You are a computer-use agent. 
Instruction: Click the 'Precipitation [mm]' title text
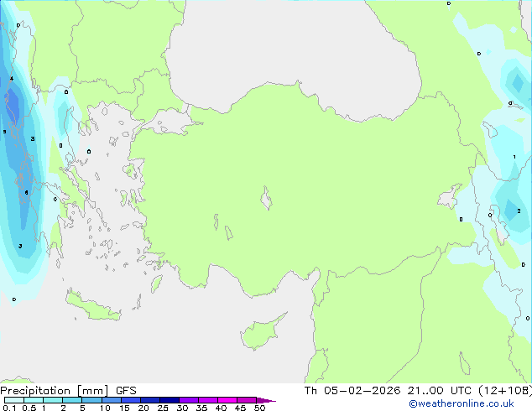tap(55, 391)
